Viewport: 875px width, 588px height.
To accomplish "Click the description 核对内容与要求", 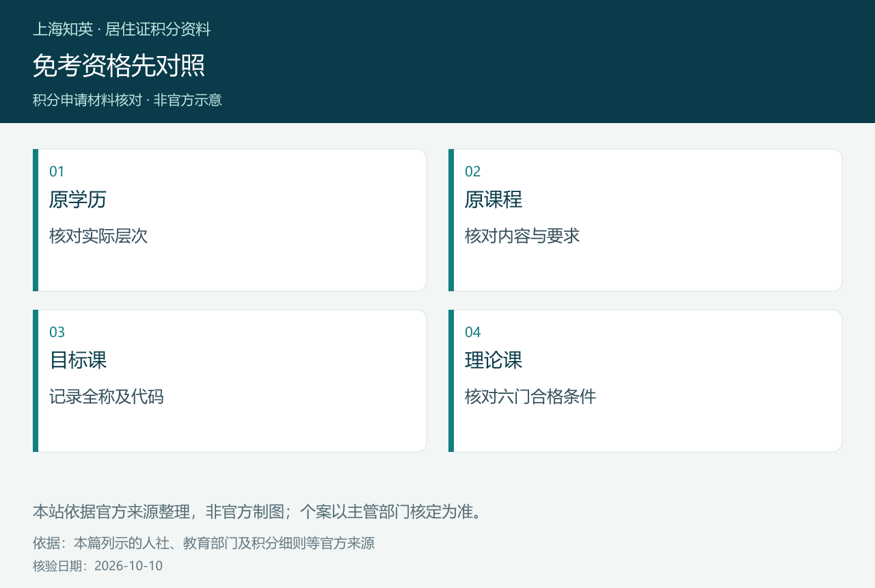I will pyautogui.click(x=522, y=237).
